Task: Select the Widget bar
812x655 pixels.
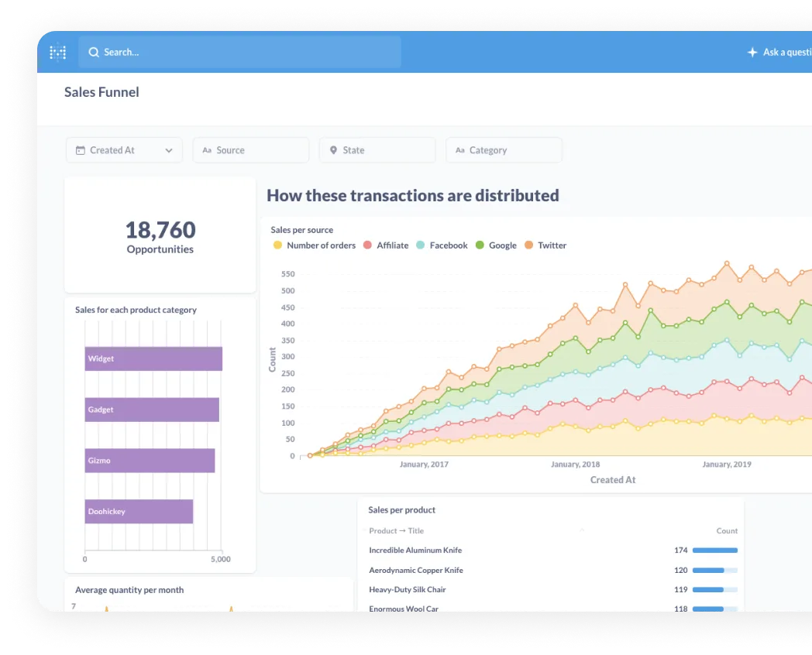Action: pos(153,358)
